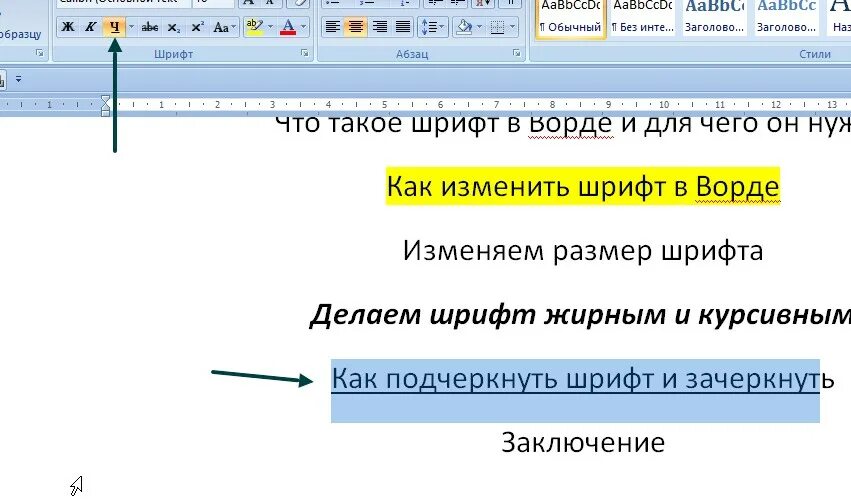Open the line spacing options
Viewport: 851px width, 504px height.
(x=433, y=27)
